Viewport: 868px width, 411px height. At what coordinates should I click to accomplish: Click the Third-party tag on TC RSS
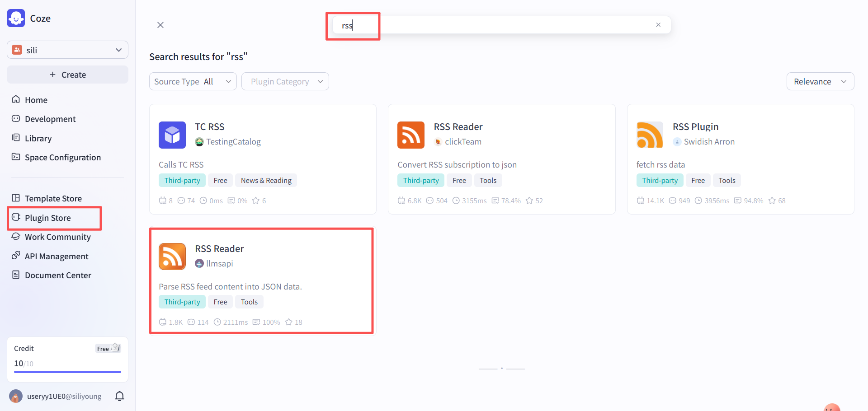[182, 180]
